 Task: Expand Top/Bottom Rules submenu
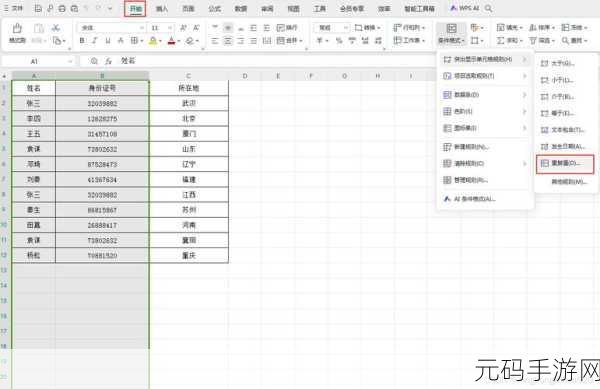484,76
